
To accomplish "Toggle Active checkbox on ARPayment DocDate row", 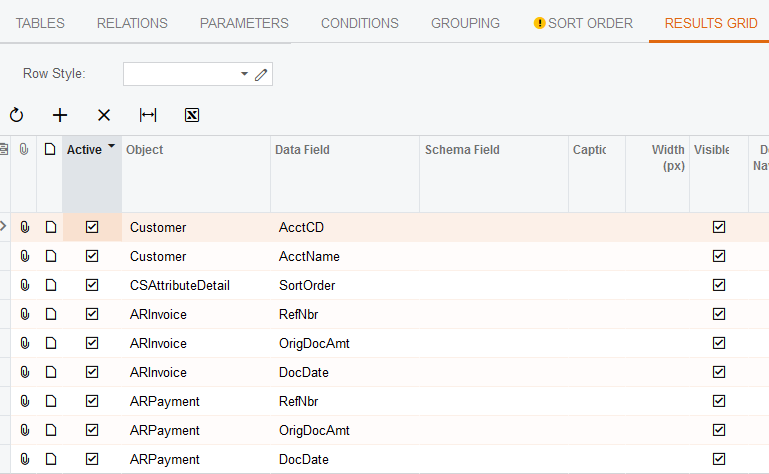I will coord(92,459).
